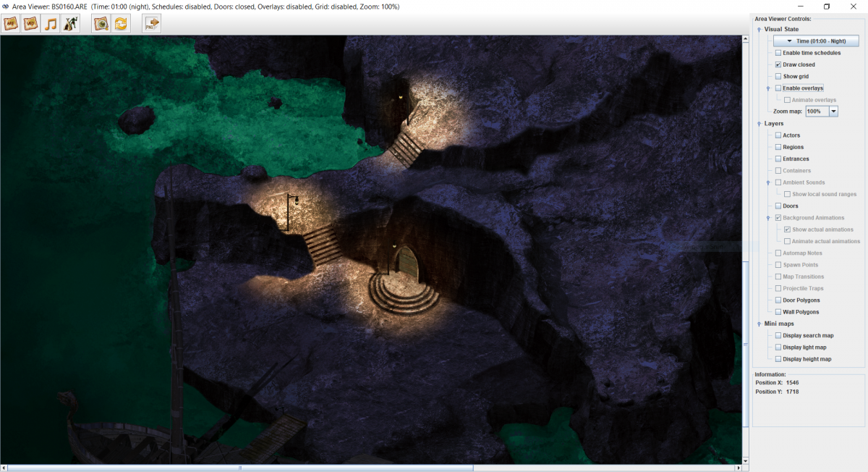Check the Entrances layer
868x472 pixels.
[778, 159]
